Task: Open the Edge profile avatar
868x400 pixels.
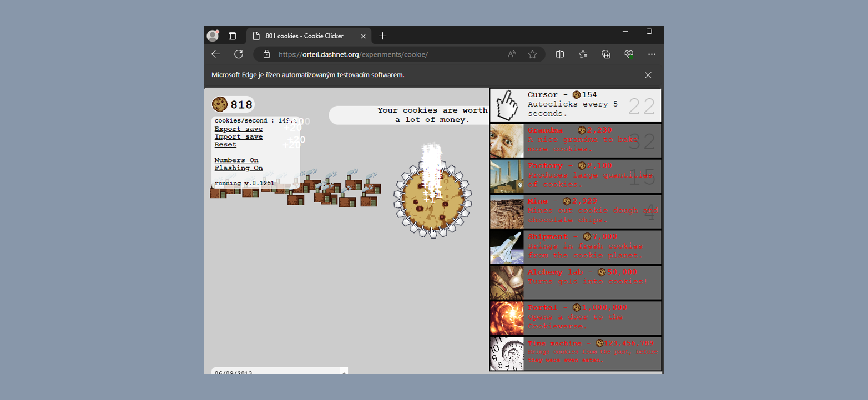Action: click(213, 36)
